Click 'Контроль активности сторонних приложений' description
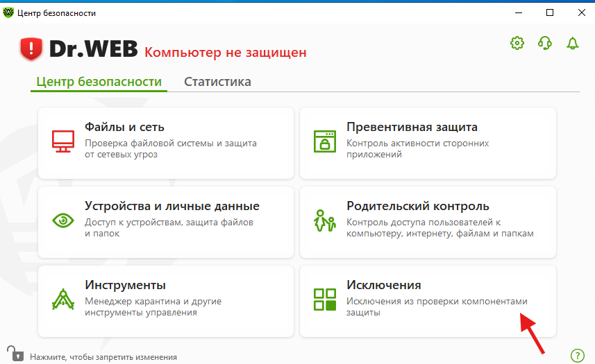 [x=418, y=149]
